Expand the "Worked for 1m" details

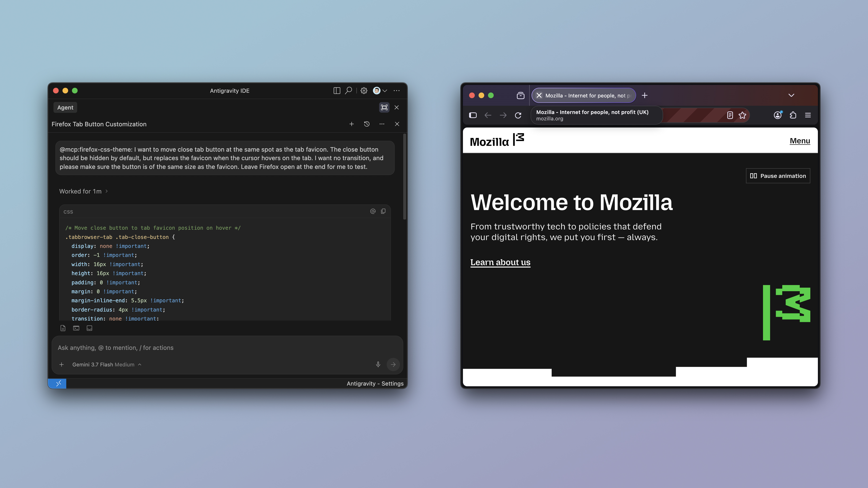click(x=84, y=191)
